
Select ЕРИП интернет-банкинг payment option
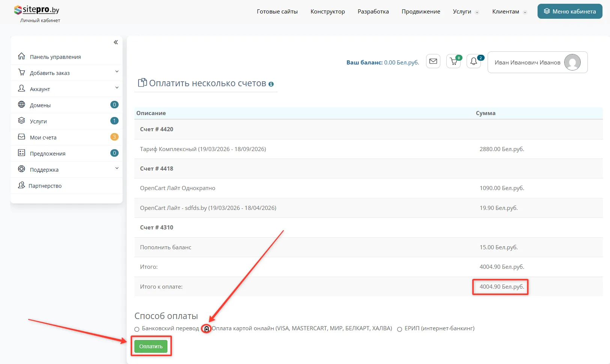coord(400,329)
